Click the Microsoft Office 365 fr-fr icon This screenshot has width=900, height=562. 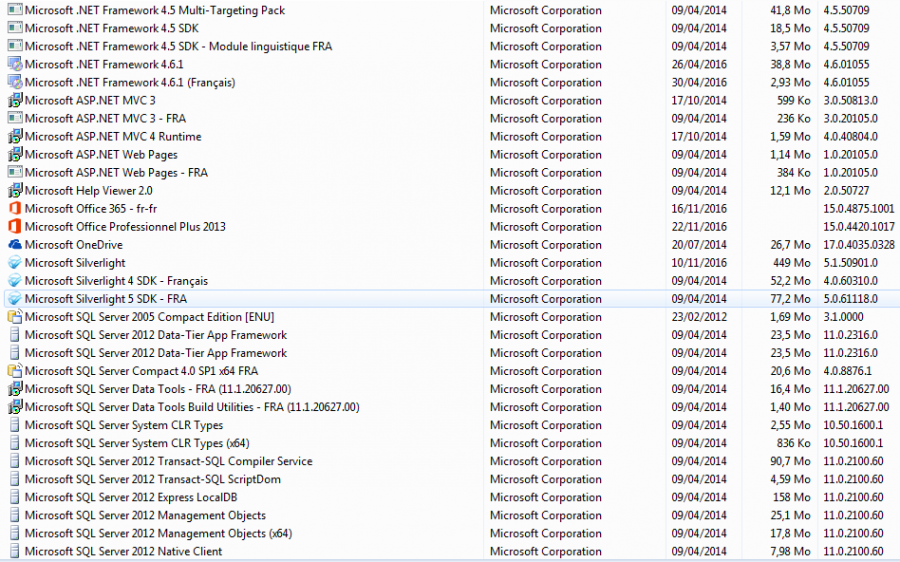coord(14,209)
